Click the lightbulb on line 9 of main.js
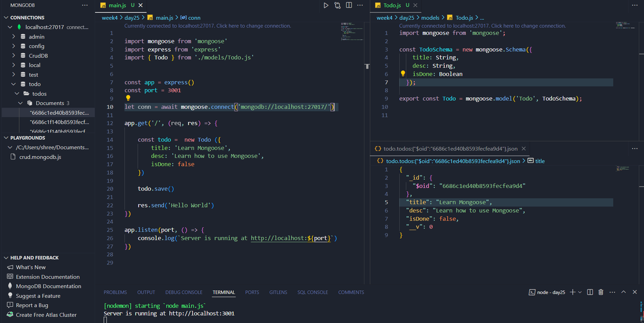Viewport: 644px width, 323px height. 128,98
